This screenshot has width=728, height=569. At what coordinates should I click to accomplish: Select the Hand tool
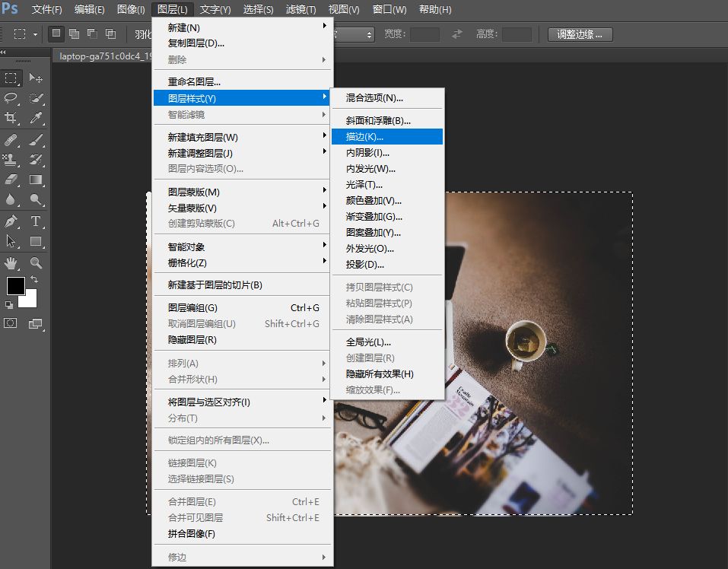(x=11, y=263)
